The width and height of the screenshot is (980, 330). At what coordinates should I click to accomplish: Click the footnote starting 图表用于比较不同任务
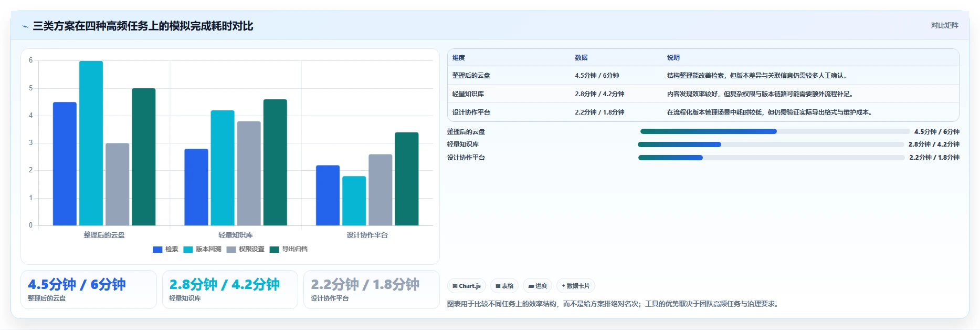coord(614,304)
